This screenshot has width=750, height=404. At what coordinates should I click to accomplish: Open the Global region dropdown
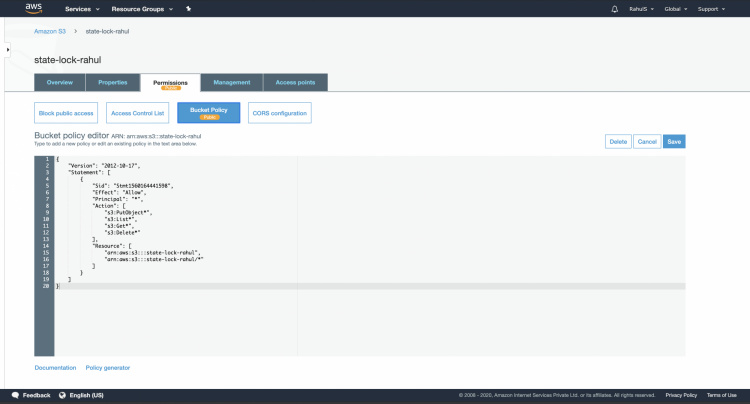tap(677, 9)
